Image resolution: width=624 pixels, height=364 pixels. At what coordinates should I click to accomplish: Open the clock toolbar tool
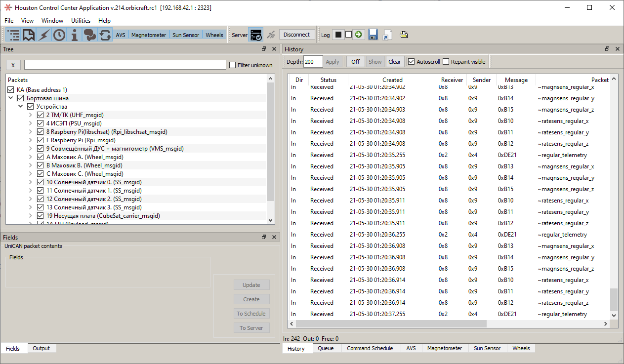59,35
